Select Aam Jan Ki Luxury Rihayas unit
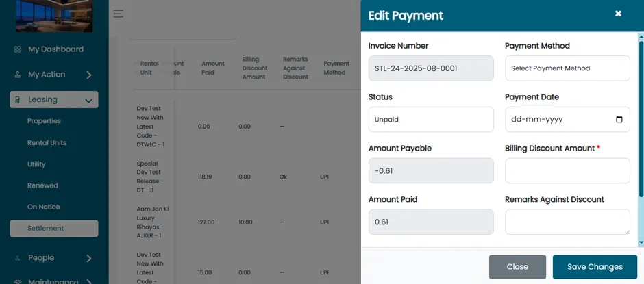The image size is (644, 284). coord(152,222)
